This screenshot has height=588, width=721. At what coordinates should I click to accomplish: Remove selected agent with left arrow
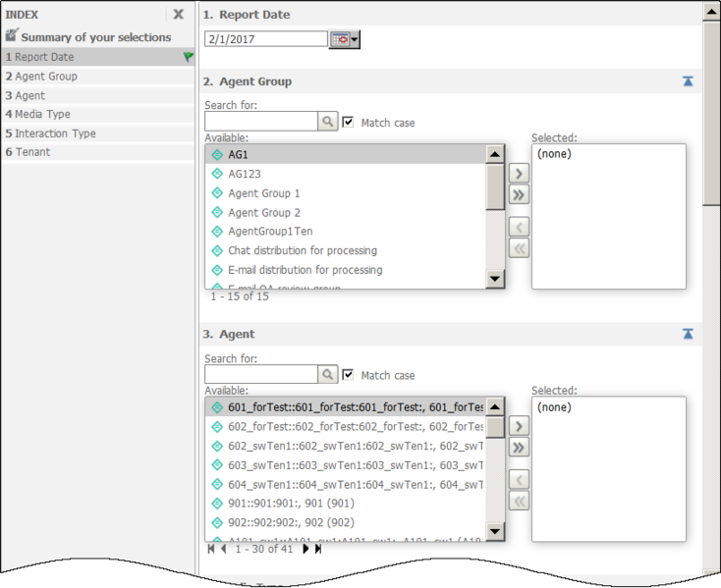519,480
